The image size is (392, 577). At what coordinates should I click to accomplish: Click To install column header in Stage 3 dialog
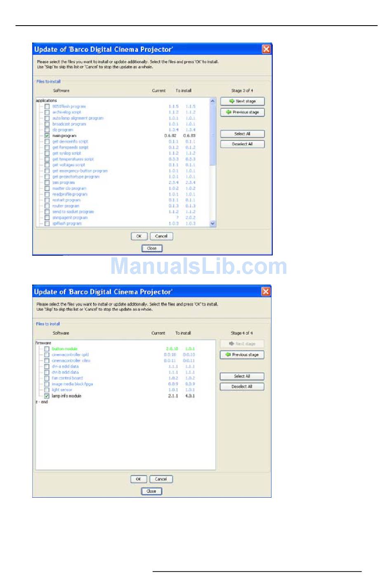click(x=184, y=90)
